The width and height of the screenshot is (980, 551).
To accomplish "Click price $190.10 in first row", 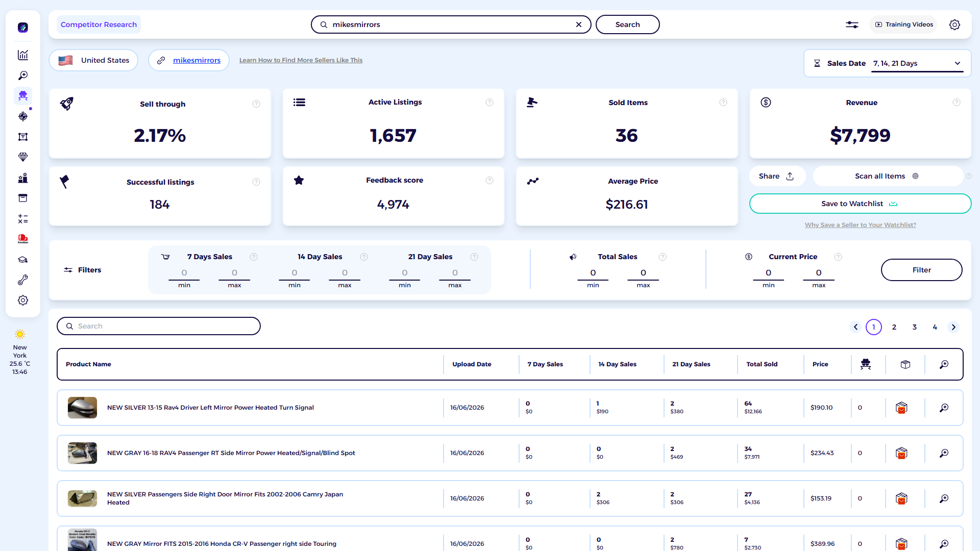I will pos(822,408).
